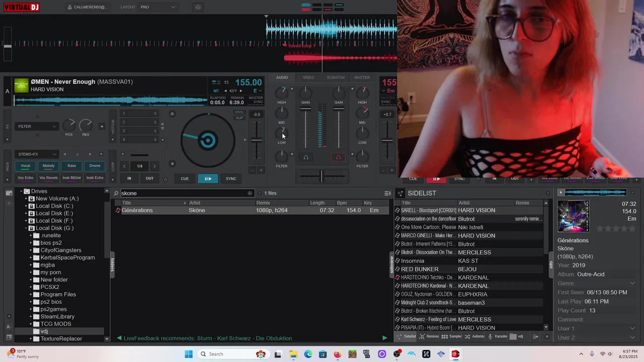Click pitch plus button on deck A

261,170
